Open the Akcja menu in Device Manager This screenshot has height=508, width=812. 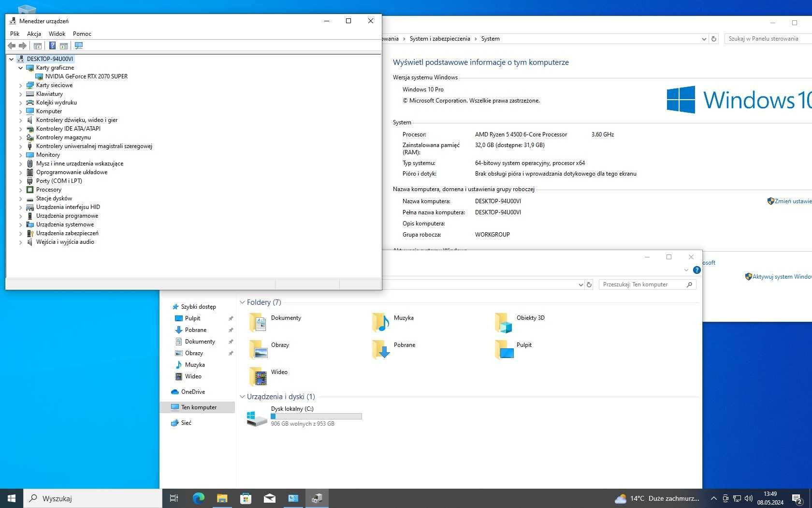[x=34, y=33]
